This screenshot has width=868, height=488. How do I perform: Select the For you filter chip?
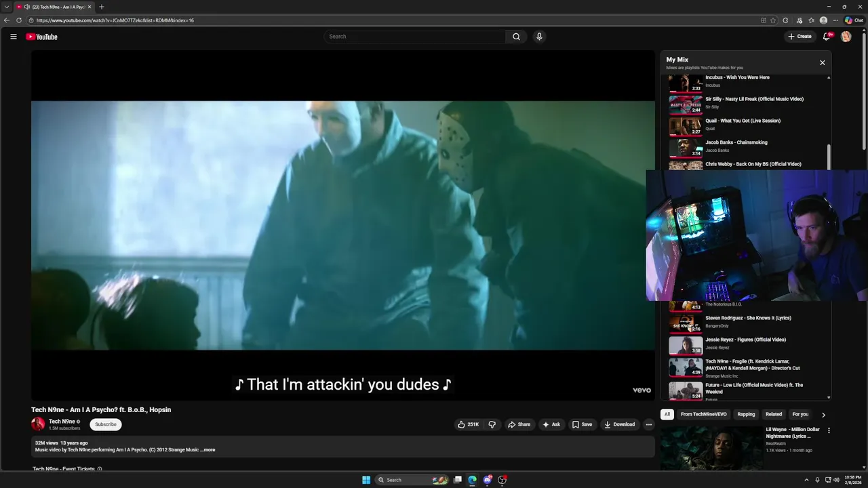click(x=800, y=414)
